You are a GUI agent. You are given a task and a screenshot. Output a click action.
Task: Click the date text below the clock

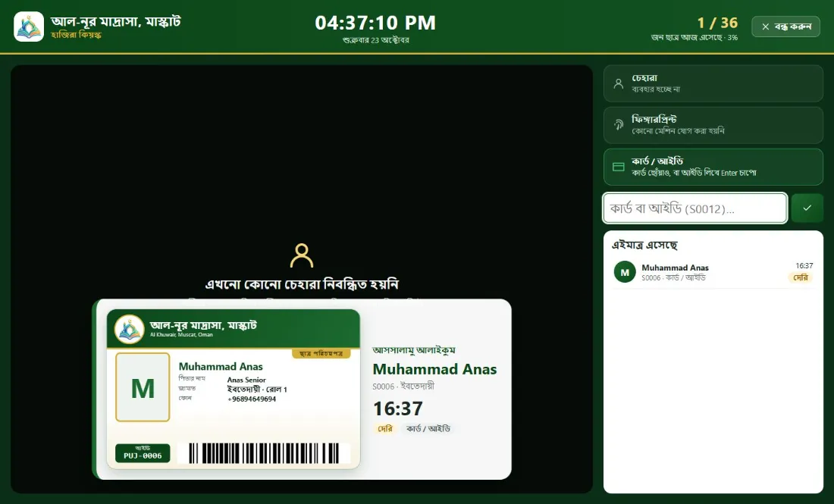coord(375,40)
